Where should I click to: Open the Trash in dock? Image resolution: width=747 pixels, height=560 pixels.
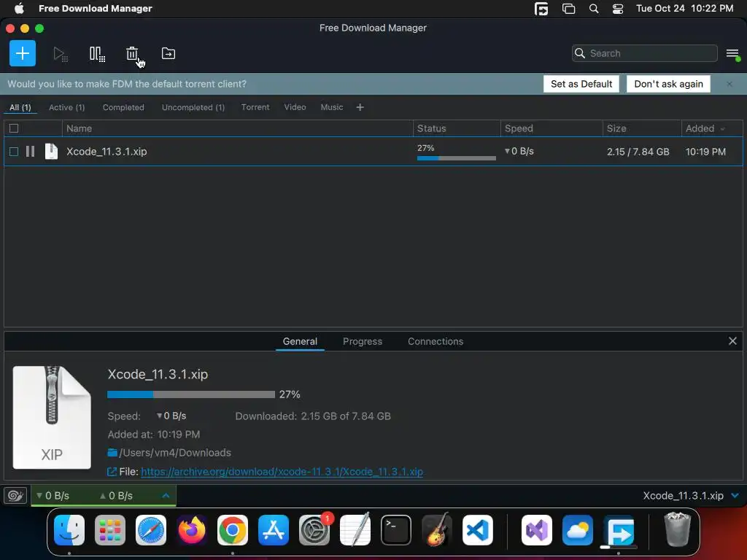pyautogui.click(x=678, y=529)
